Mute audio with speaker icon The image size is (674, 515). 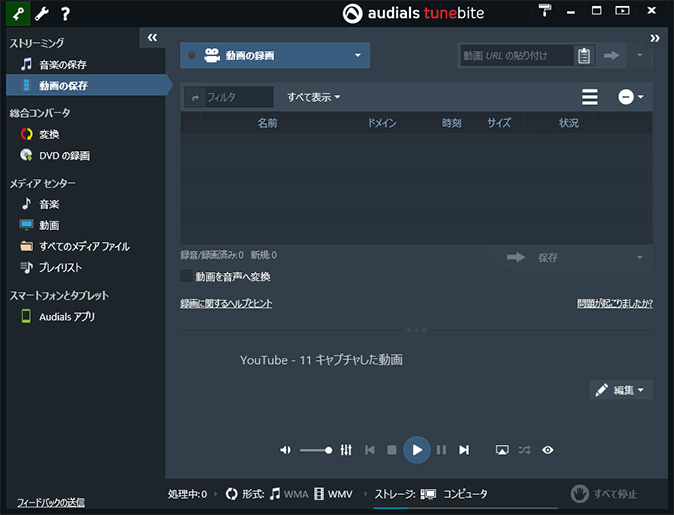pyautogui.click(x=285, y=450)
